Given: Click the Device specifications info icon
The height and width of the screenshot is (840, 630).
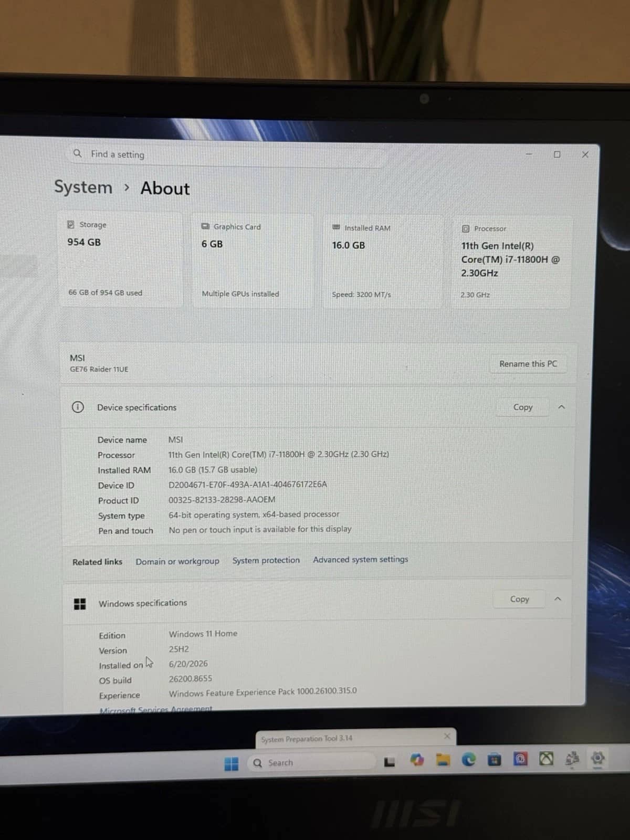Looking at the screenshot, I should (x=78, y=407).
